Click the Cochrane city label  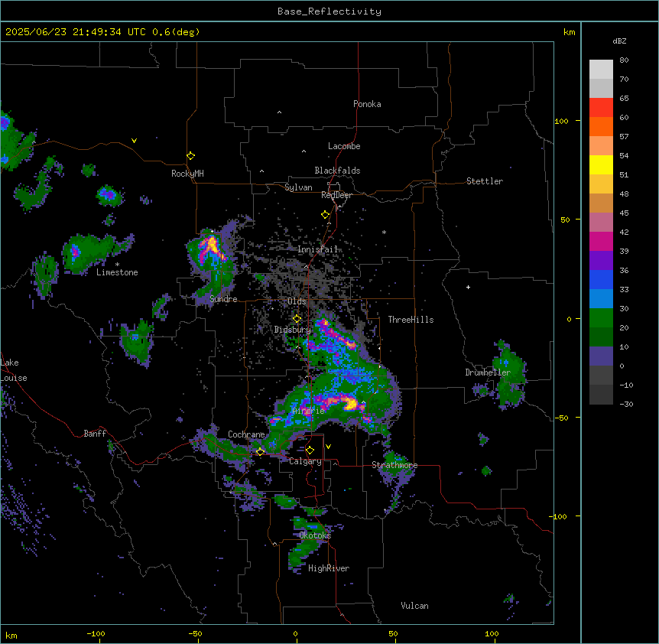tap(246, 434)
